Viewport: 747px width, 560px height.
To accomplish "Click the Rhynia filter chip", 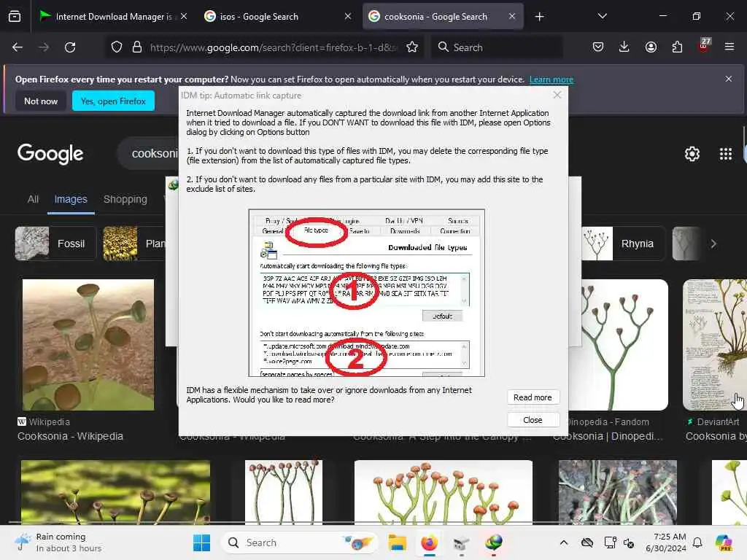I will [x=622, y=244].
